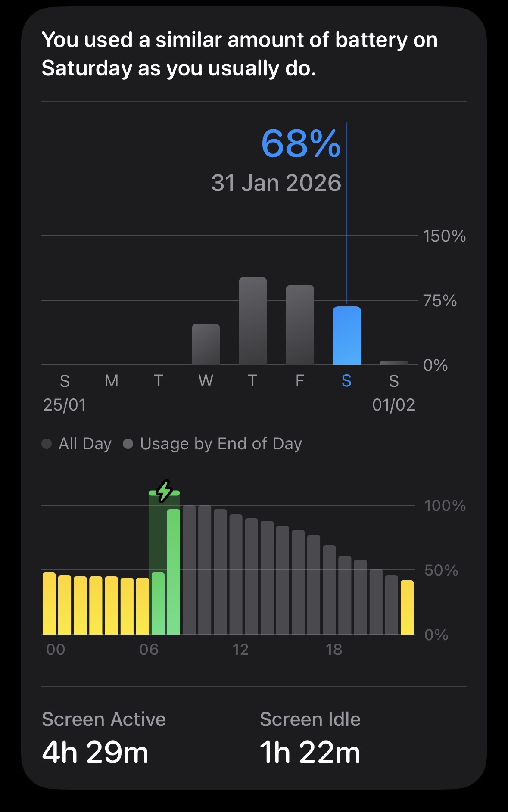Tap the All Day legend dot
Image resolution: width=508 pixels, height=812 pixels.
point(47,444)
